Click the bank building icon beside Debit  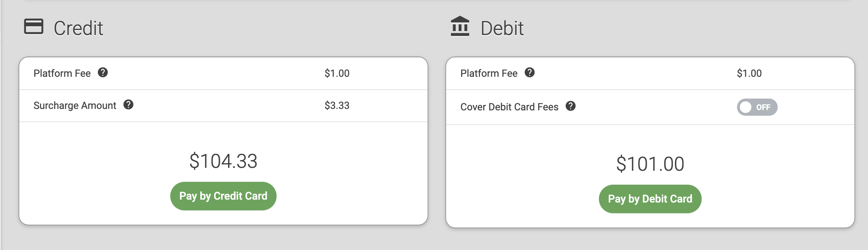(x=460, y=26)
